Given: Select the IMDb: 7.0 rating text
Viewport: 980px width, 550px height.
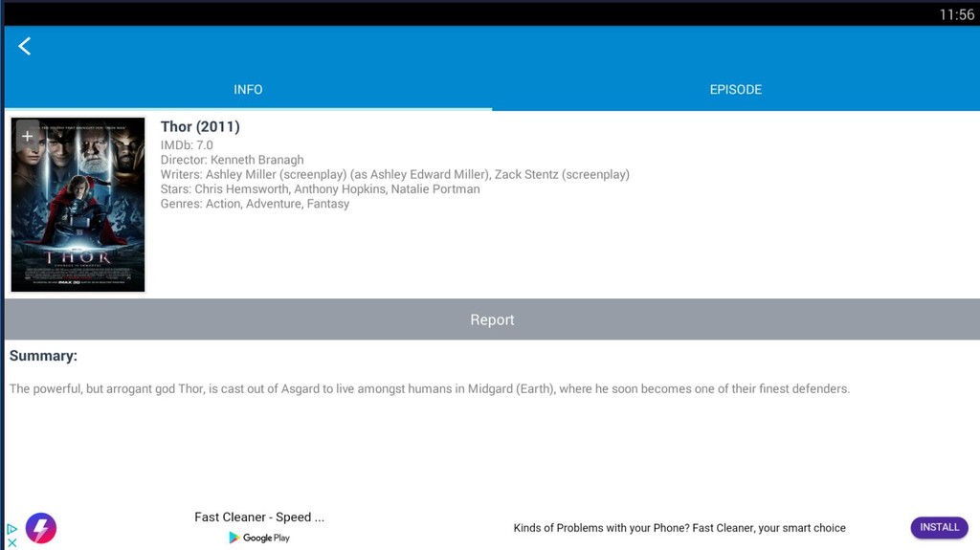Looking at the screenshot, I should (187, 145).
